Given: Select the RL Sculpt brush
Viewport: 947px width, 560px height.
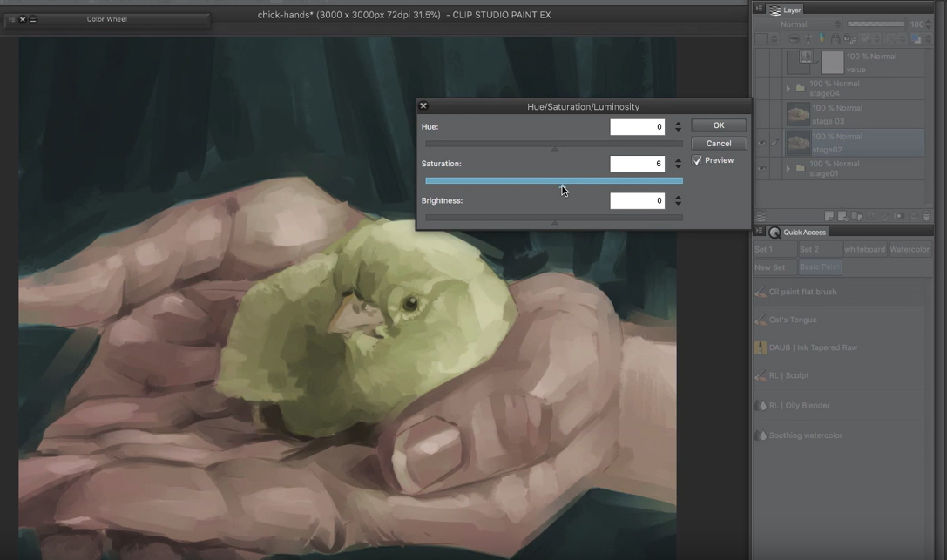Looking at the screenshot, I should pos(788,375).
